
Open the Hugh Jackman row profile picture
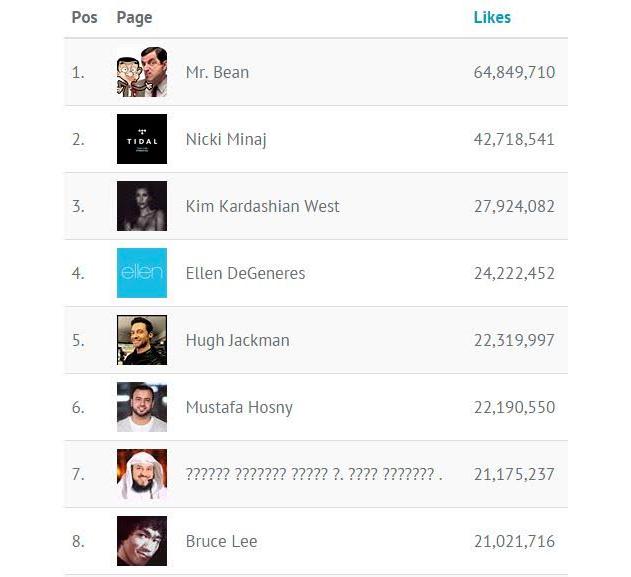coord(141,340)
